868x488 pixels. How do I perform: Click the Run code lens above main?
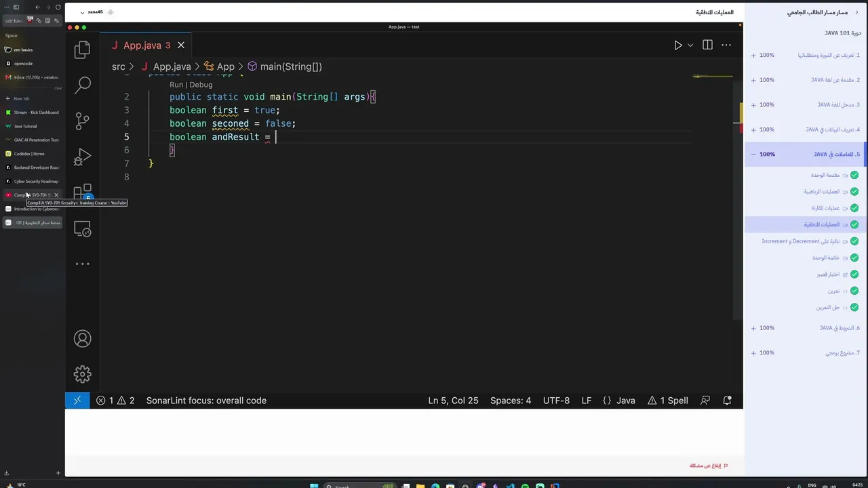point(176,85)
